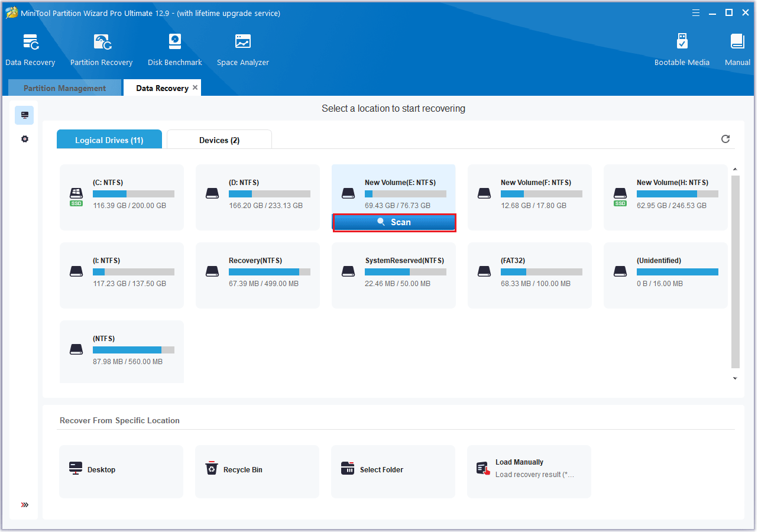Click 'Select a location to start recovering' text

coord(393,109)
